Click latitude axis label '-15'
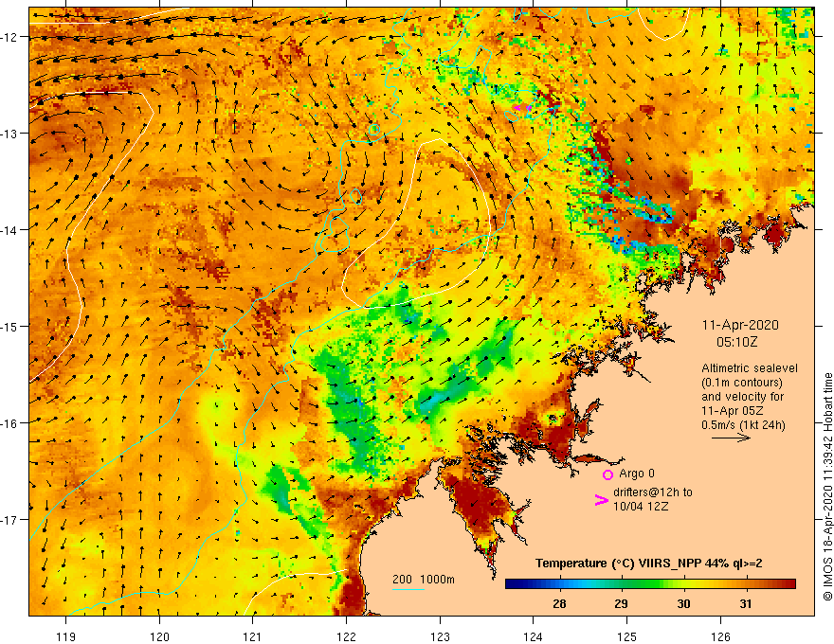The image size is (834, 644). [9, 326]
